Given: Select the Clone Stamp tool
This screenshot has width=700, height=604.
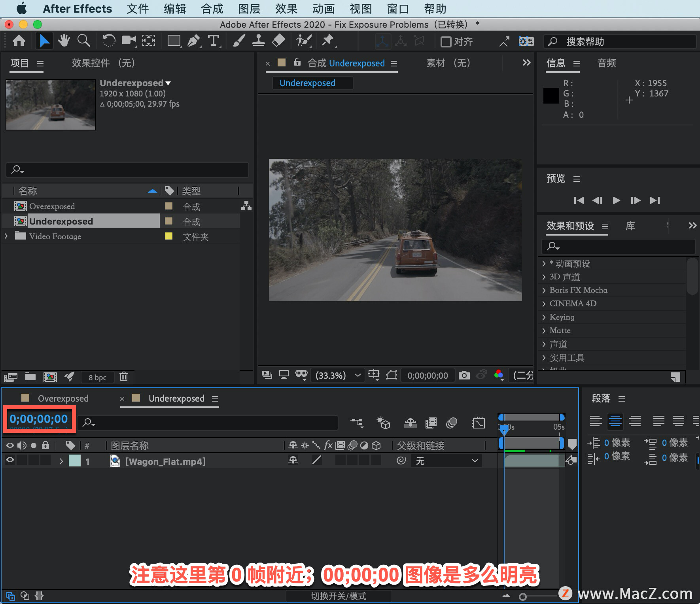Looking at the screenshot, I should point(258,41).
